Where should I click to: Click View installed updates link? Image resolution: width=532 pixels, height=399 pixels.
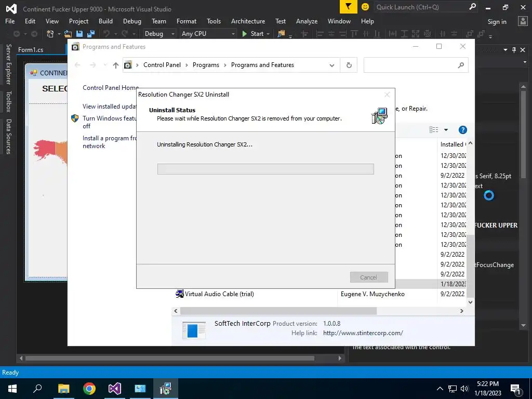[x=109, y=106]
